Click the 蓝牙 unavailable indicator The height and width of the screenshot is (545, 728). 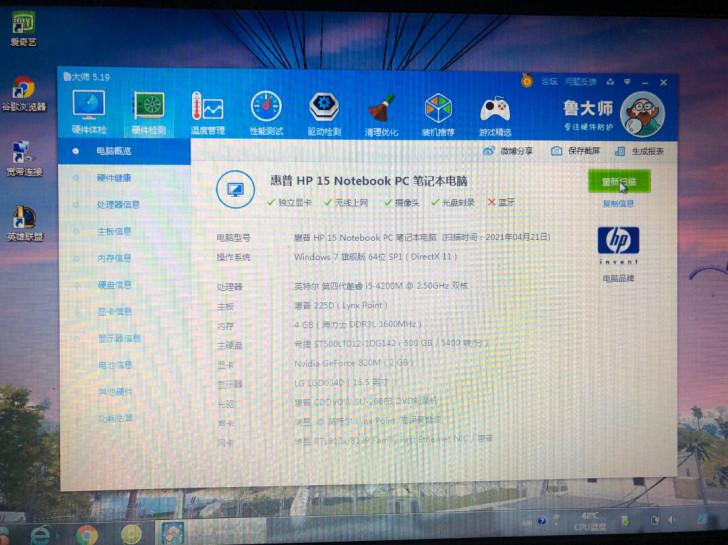(501, 202)
